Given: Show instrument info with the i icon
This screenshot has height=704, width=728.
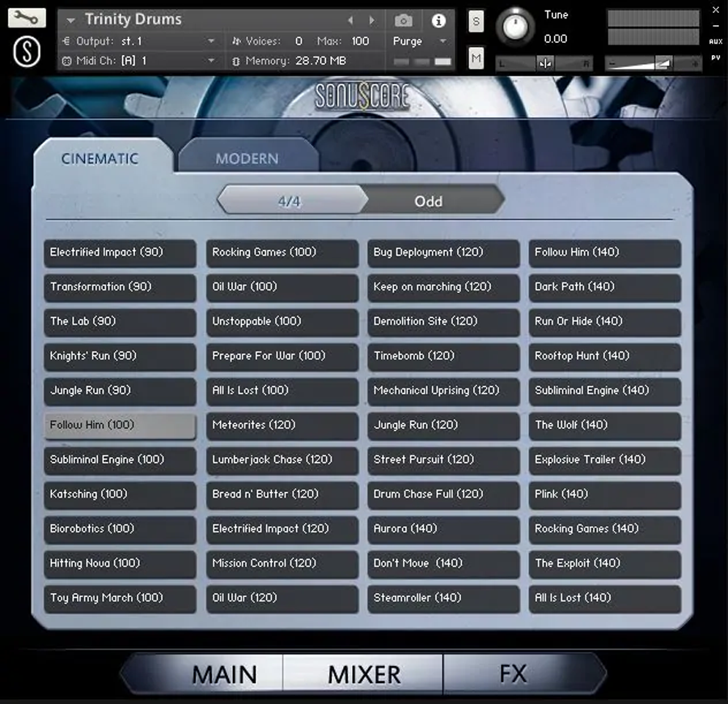Looking at the screenshot, I should [x=438, y=20].
